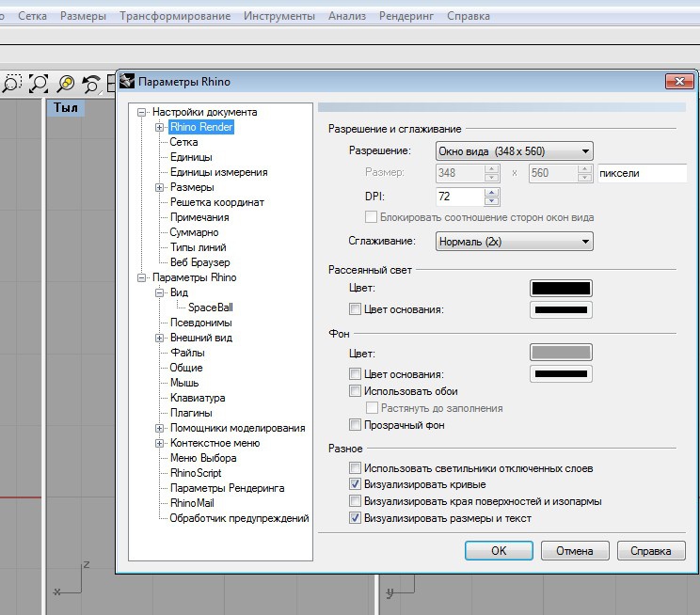The height and width of the screenshot is (615, 700).
Task: Enable the Прозрачный фон checkbox
Action: click(x=356, y=425)
